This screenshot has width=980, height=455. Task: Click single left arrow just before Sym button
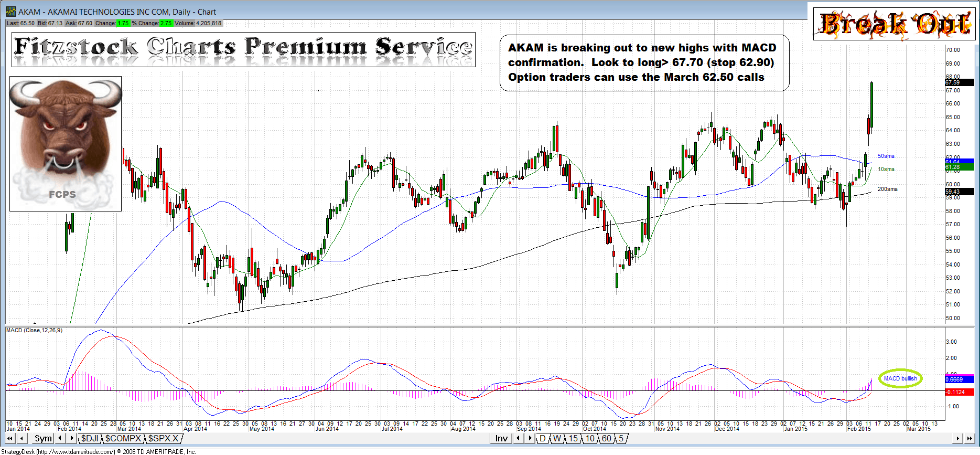click(22, 438)
